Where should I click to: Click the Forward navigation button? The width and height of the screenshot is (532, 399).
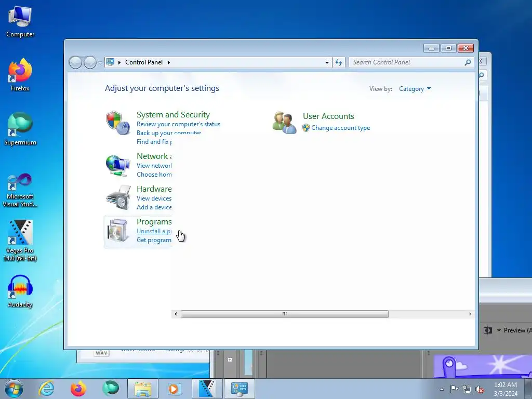coord(90,62)
